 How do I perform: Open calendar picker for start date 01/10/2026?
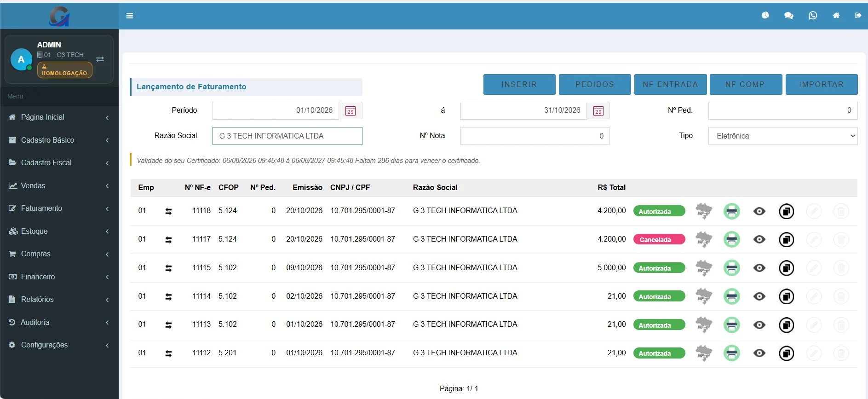click(351, 110)
